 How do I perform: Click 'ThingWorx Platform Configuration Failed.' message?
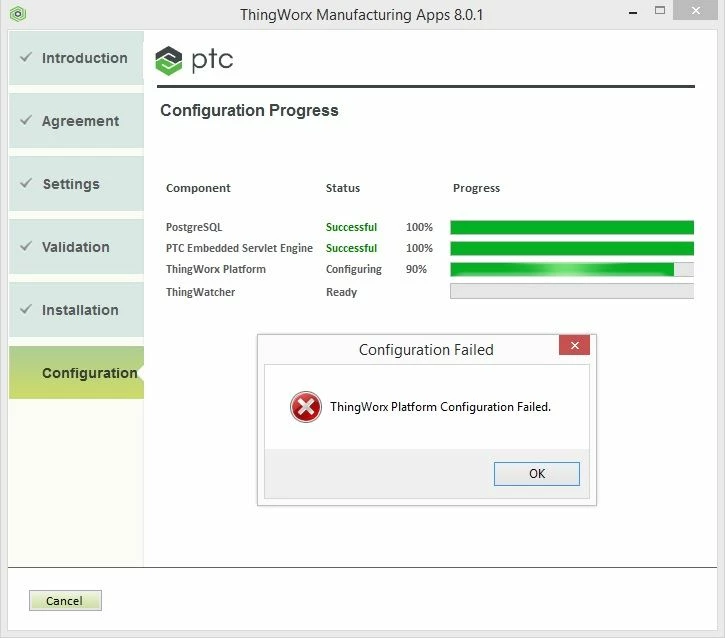pos(440,407)
